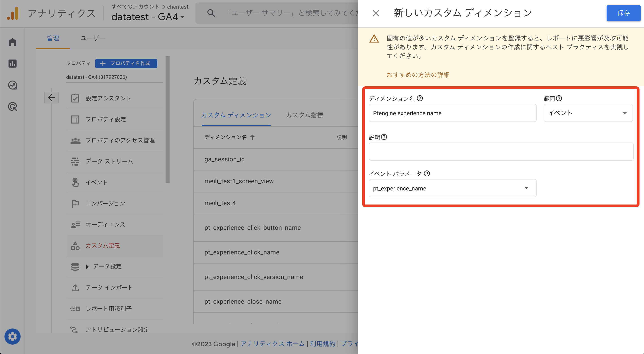Click the イベント touch icon
This screenshot has height=354, width=644.
point(75,182)
